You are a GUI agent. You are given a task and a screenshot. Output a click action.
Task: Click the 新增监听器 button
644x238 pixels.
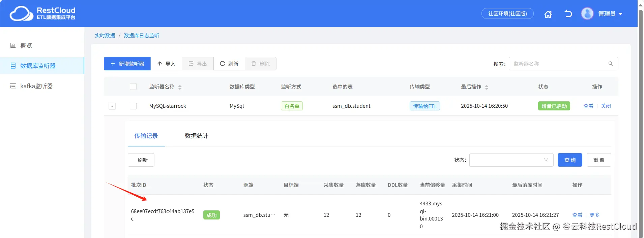coord(127,64)
